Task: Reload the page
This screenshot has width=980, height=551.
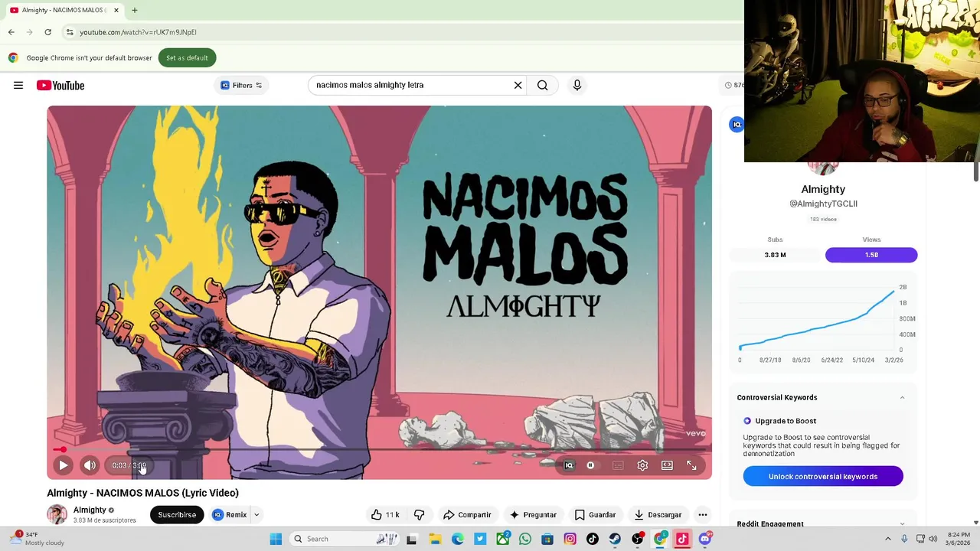Action: [47, 32]
